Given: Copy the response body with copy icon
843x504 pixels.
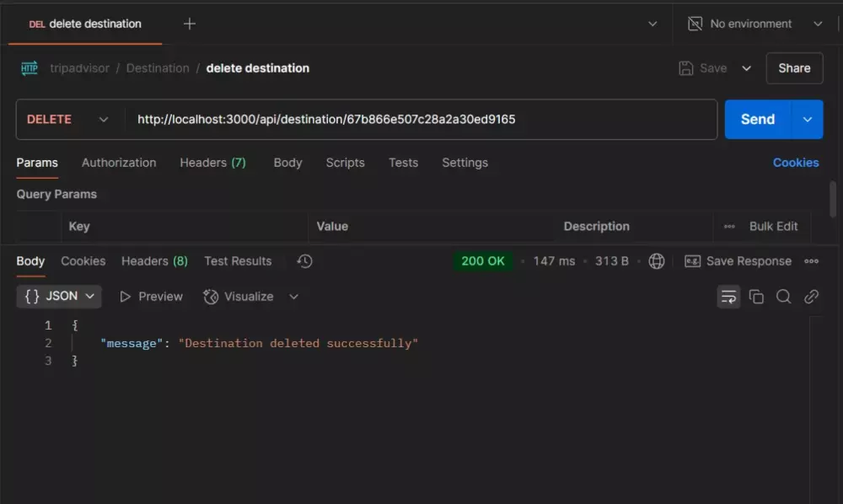Looking at the screenshot, I should click(x=756, y=297).
